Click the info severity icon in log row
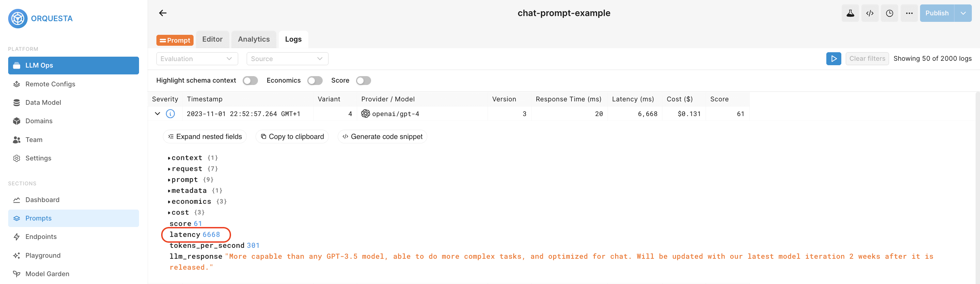Screen dimensions: 980x284 click(x=170, y=114)
